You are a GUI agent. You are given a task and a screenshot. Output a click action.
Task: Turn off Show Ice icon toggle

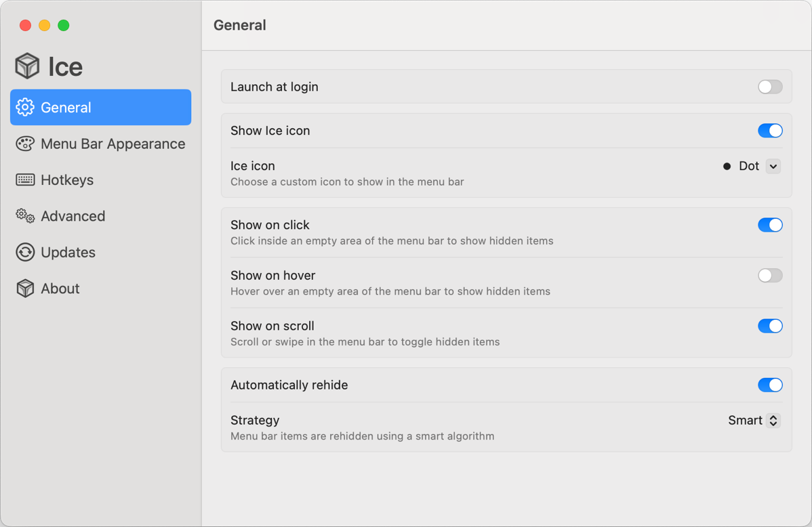[x=770, y=131]
